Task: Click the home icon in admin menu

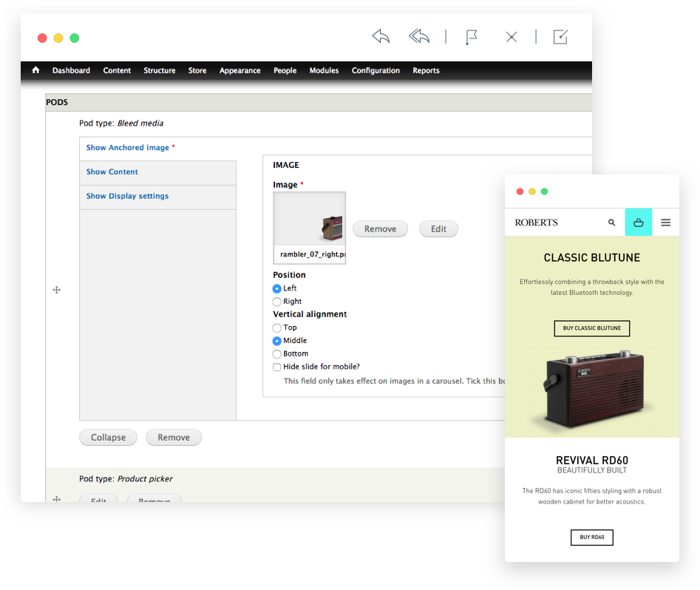Action: coord(35,70)
